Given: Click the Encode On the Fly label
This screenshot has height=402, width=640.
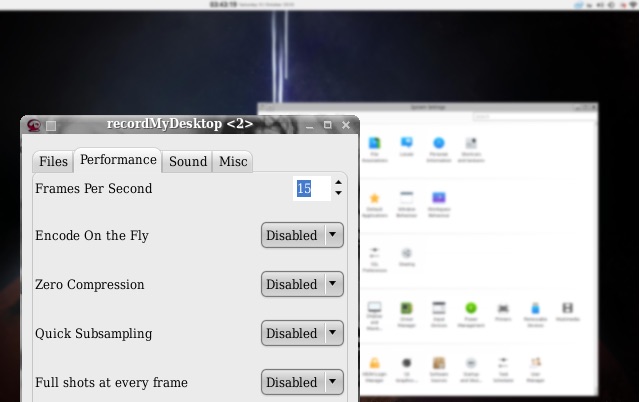Looking at the screenshot, I should click(x=92, y=235).
